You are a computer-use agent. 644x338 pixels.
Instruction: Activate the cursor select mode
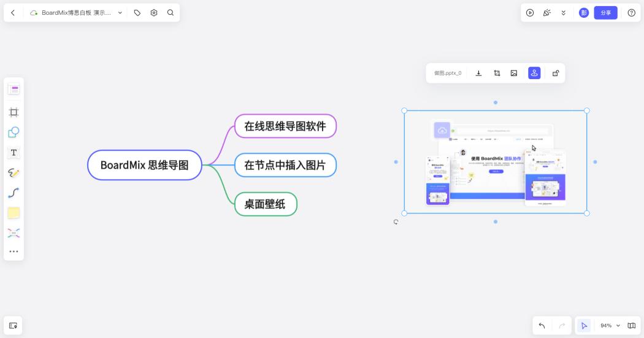pos(584,326)
